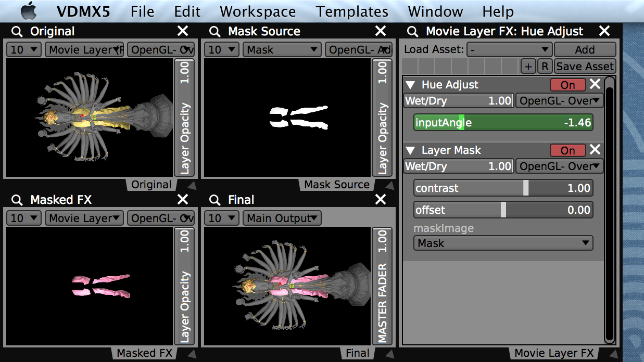Click the R button in the asset row
Viewport: 644px width, 362px height.
click(545, 66)
